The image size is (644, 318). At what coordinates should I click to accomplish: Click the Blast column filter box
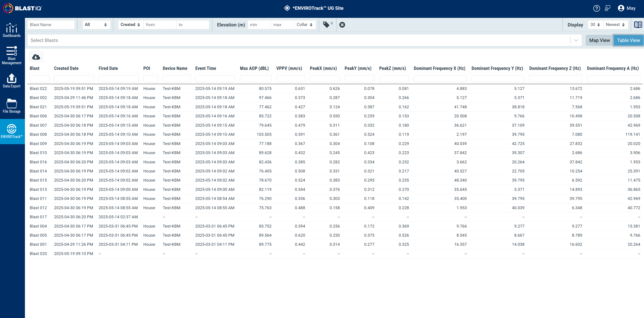point(39,78)
